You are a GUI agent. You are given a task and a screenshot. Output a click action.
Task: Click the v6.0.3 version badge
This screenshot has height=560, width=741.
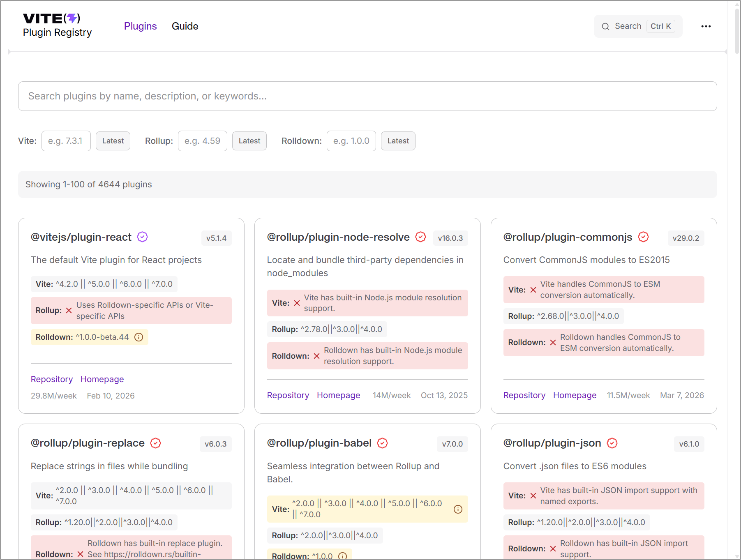pyautogui.click(x=216, y=444)
